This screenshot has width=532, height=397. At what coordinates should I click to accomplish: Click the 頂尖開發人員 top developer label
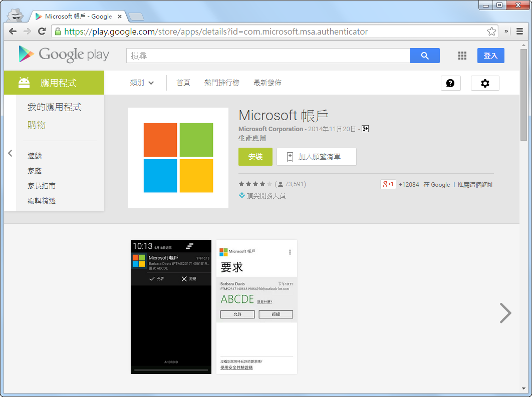(266, 196)
